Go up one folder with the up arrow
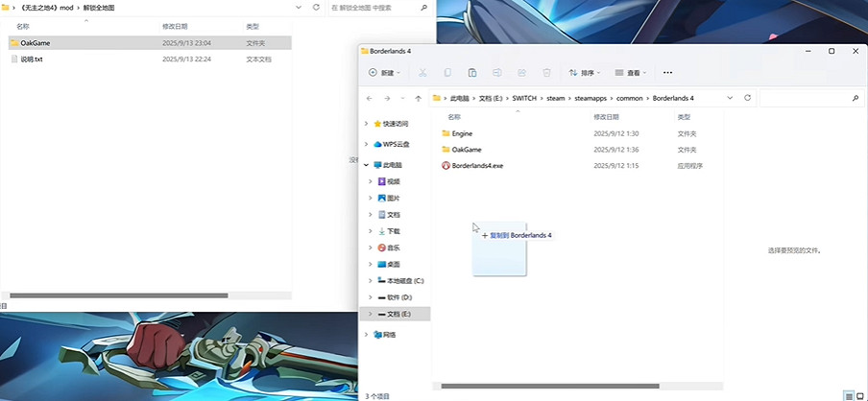Screen dimensions: 868x401 (418, 98)
